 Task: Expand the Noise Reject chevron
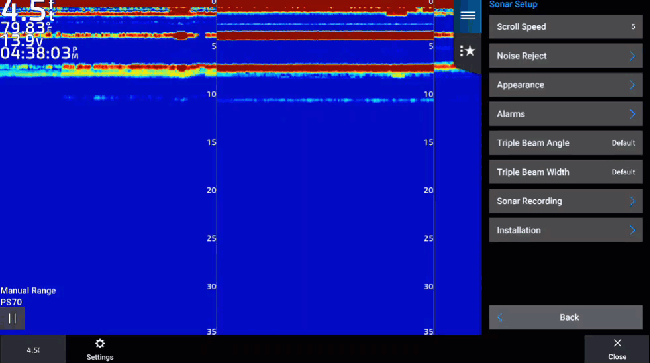[x=632, y=56]
